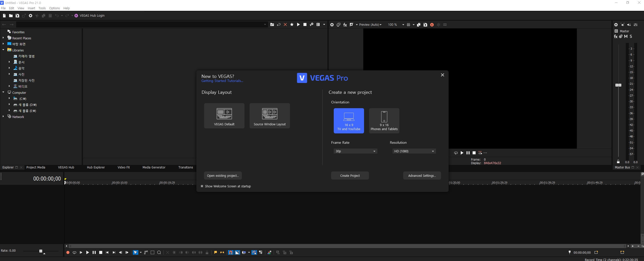Open Master FX button
644x261 pixels.
click(616, 37)
